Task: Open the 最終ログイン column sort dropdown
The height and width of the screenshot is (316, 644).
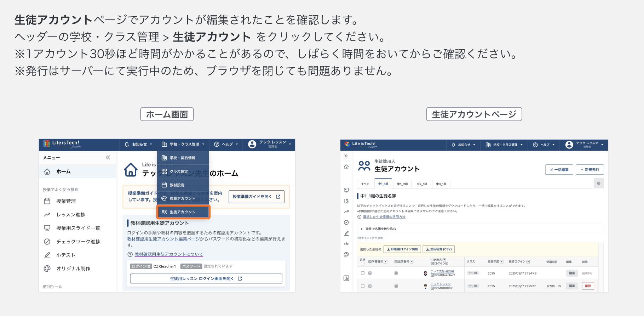Action: click(x=528, y=262)
